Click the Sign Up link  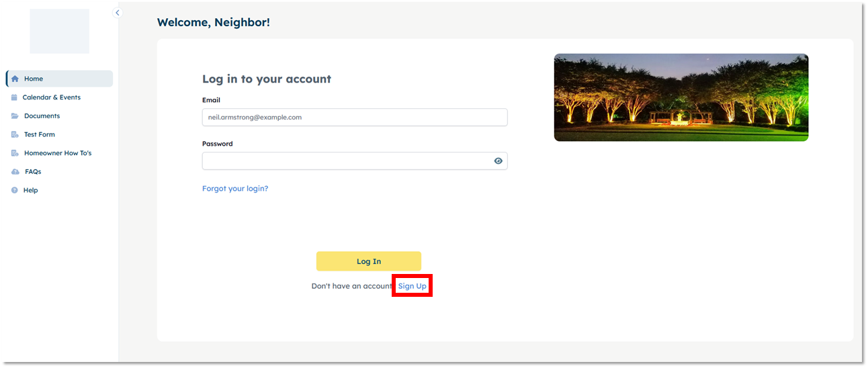[412, 286]
